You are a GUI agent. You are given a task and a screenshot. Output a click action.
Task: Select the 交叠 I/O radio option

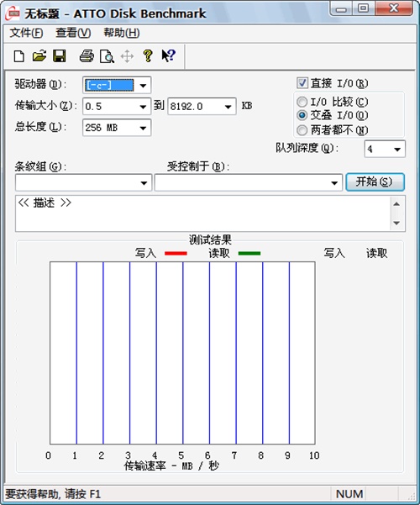(x=302, y=115)
